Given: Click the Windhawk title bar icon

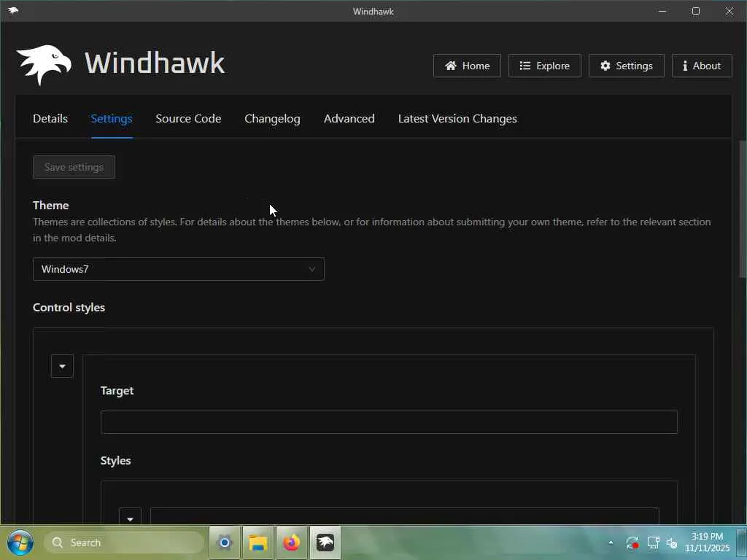Looking at the screenshot, I should 13,10.
